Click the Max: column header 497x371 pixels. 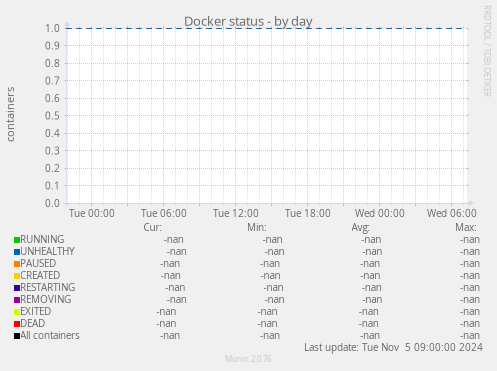(466, 227)
